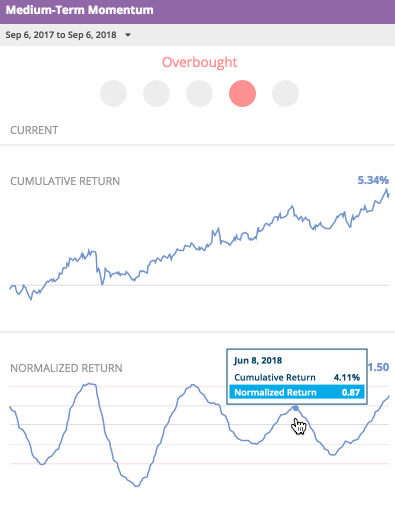
Task: Select the fifth momentum indicator circle
Action: click(x=285, y=93)
